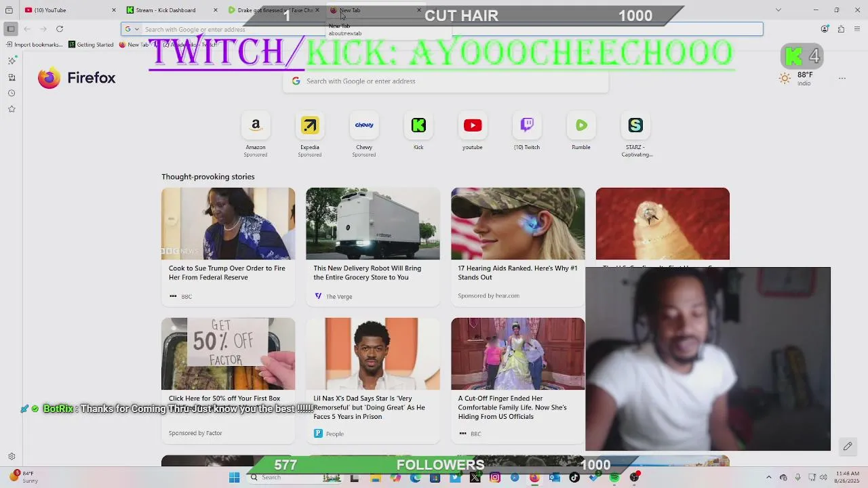Reload the current page
This screenshot has height=488, width=868.
[60, 29]
